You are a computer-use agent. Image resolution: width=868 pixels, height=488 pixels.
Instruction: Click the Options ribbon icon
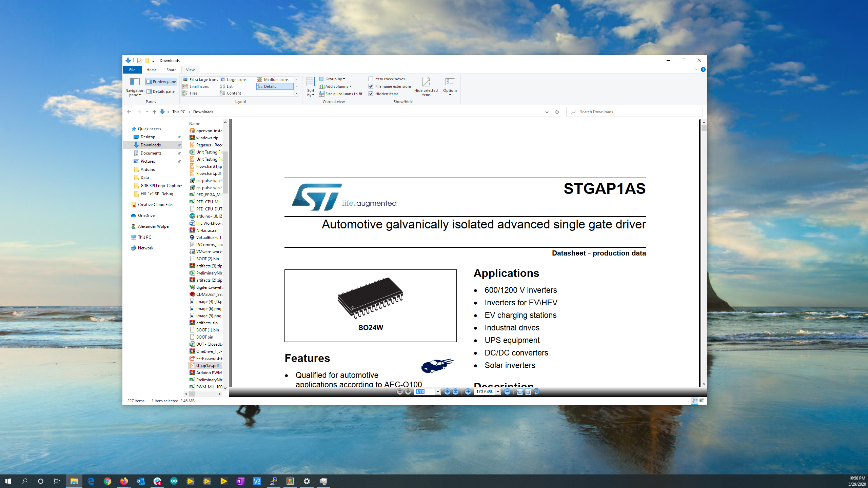click(x=450, y=86)
